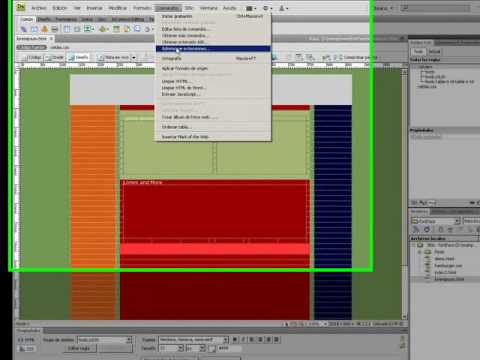This screenshot has width=480, height=360.
Task: Choose Ordenar tabla in the menu
Action: pyautogui.click(x=213, y=127)
